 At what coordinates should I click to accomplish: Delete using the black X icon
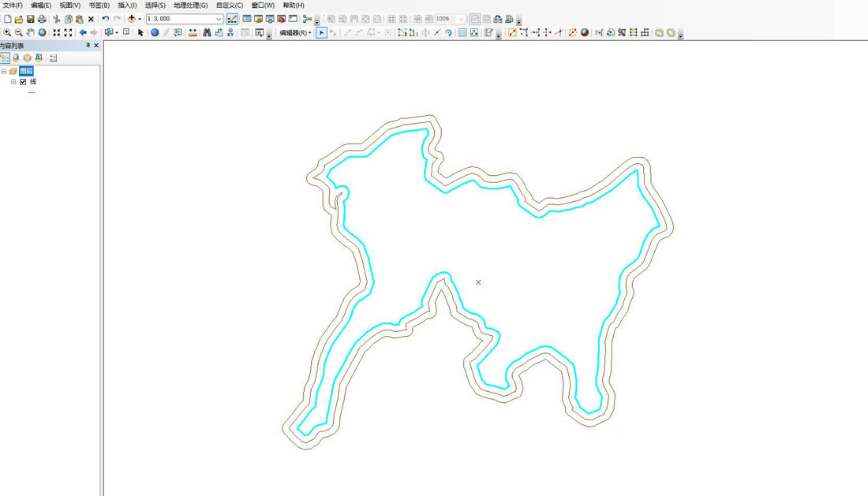[x=92, y=19]
